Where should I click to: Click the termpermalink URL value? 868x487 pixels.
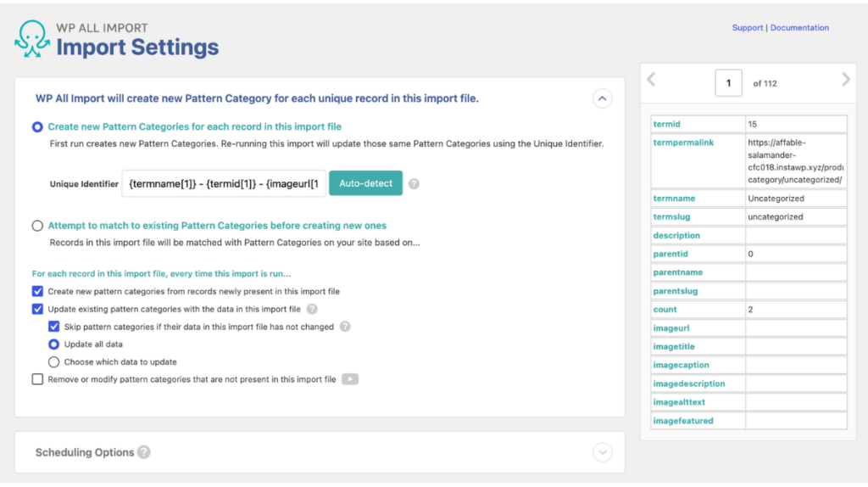pyautogui.click(x=795, y=161)
